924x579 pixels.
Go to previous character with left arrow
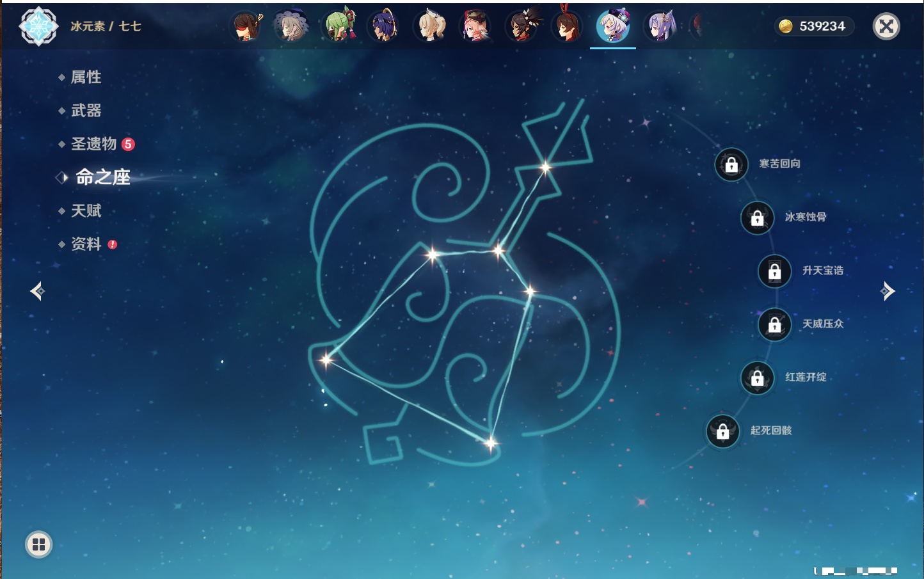coord(37,291)
